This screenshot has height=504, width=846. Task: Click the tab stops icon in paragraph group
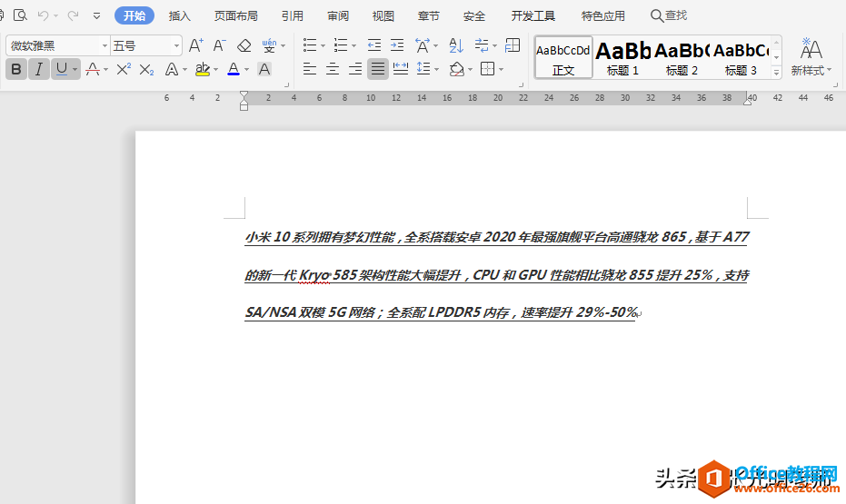pos(513,45)
